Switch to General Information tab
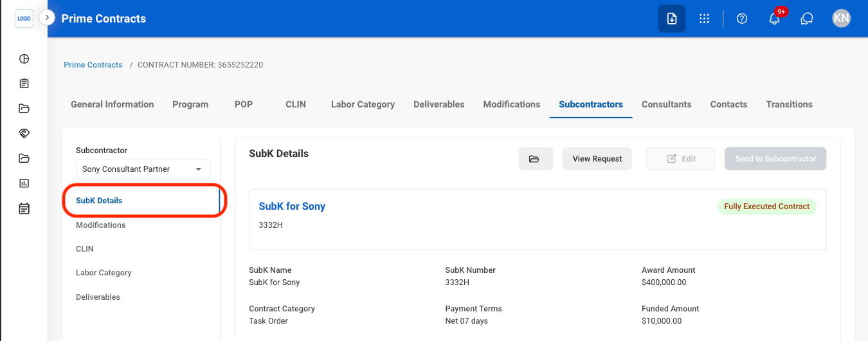Viewport: 868px width, 341px height. pyautogui.click(x=113, y=104)
